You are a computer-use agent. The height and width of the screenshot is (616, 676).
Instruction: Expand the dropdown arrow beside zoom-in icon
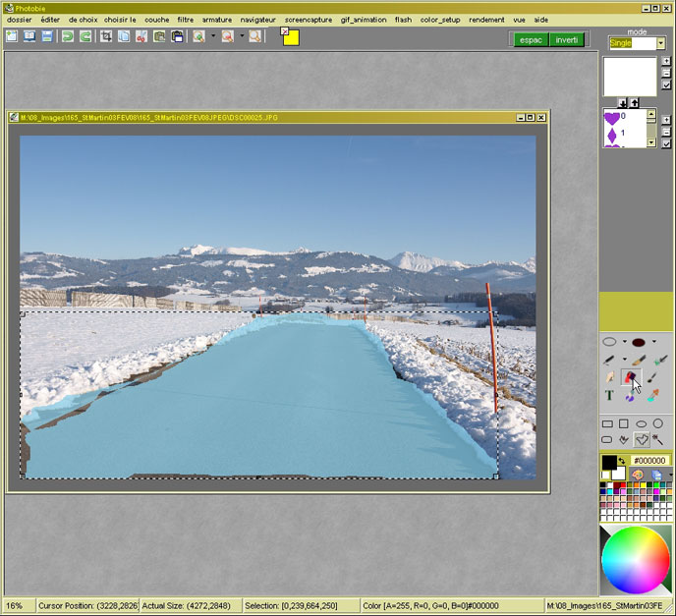(x=212, y=36)
